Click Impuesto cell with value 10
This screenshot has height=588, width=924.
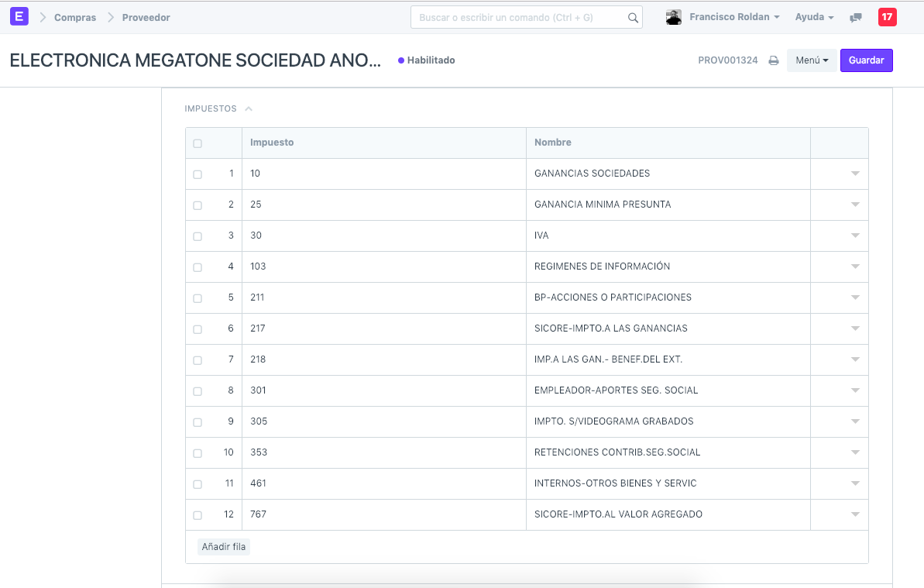point(383,174)
